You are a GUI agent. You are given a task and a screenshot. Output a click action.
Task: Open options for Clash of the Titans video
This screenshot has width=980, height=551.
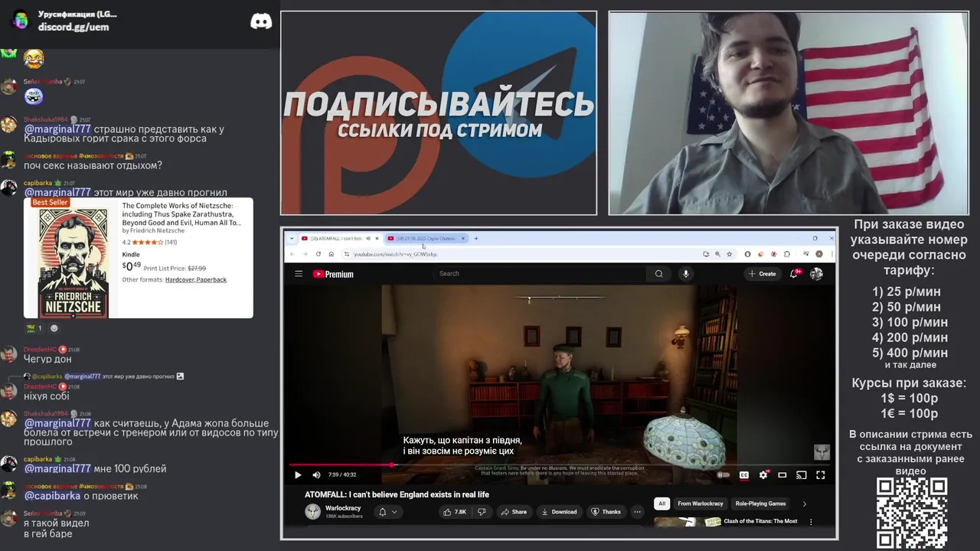811,522
